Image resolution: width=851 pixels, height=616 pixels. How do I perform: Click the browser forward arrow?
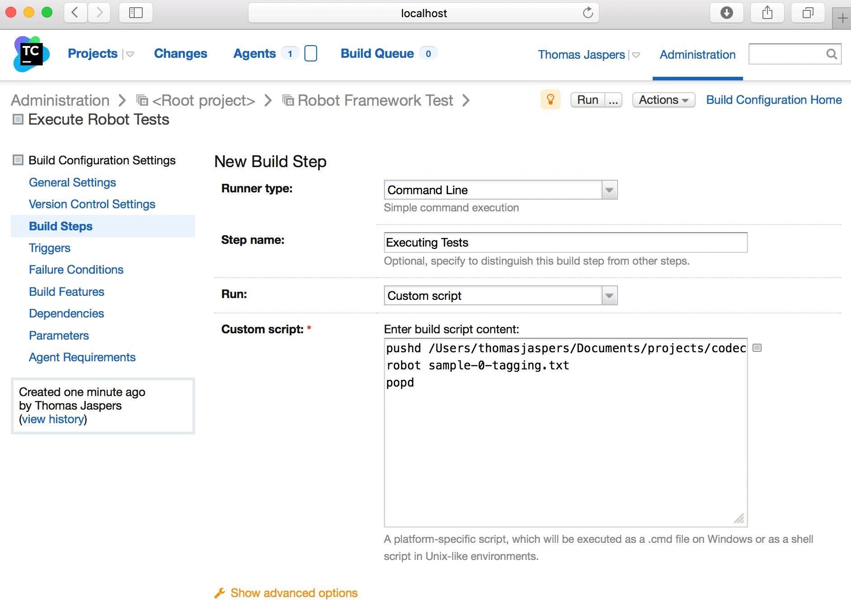[99, 13]
